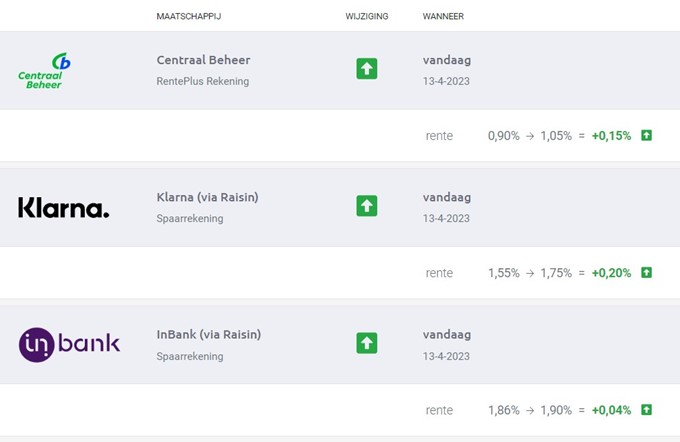Click the MAATSCHAPPIJ column header
The image size is (680, 442).
pos(188,16)
